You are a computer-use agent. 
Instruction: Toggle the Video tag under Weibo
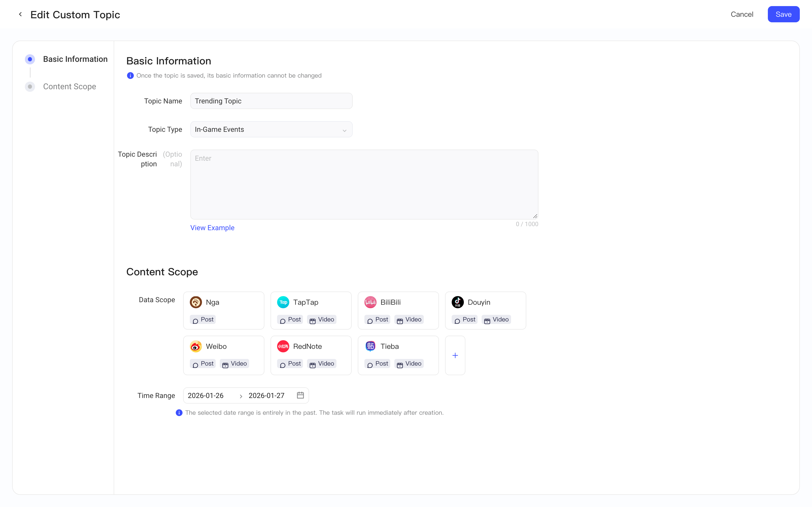tap(234, 364)
